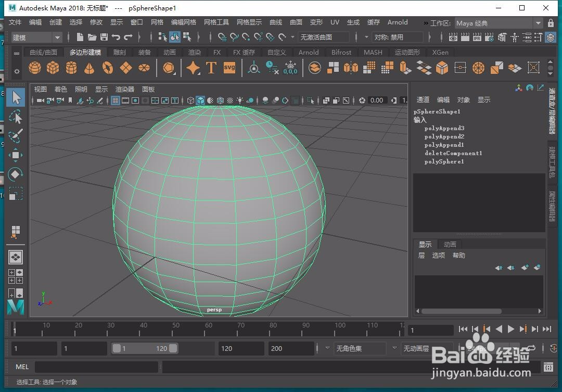562x392 pixels.
Task: Create a polygon cylinder from the shelf
Action: pos(71,68)
